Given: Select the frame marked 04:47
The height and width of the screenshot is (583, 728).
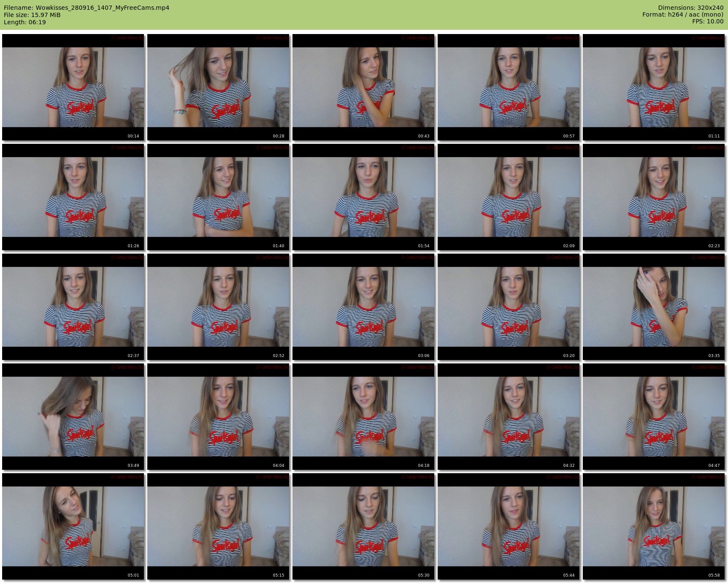Looking at the screenshot, I should point(654,417).
